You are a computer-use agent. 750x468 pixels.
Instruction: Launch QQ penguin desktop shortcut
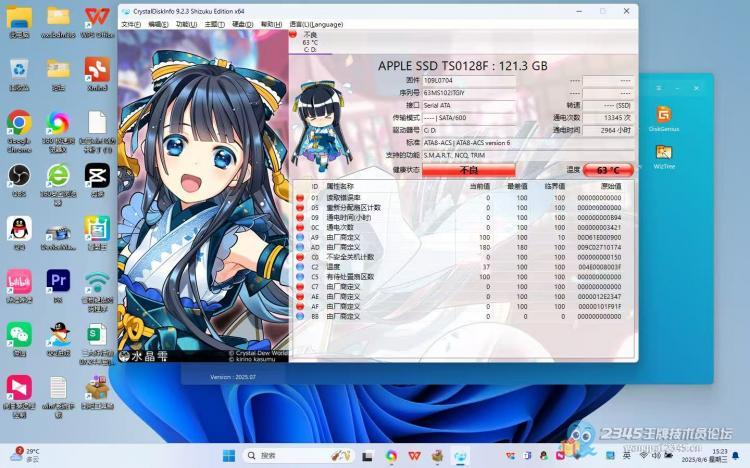19,233
